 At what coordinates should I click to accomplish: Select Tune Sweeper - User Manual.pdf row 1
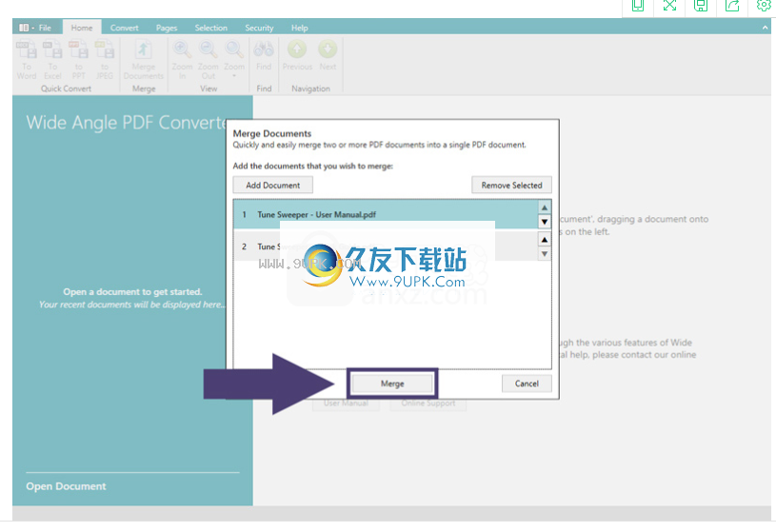pos(386,214)
